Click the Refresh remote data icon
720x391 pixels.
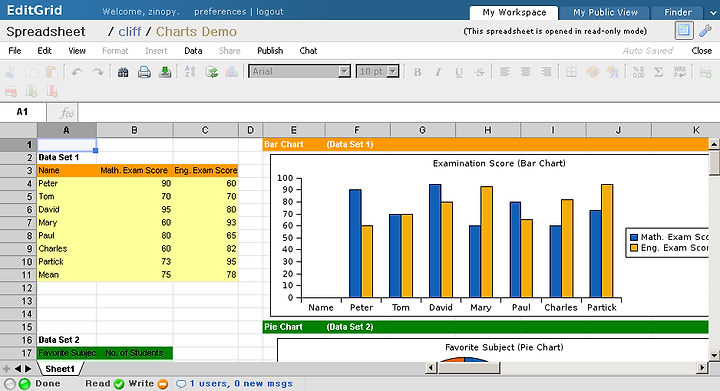coord(211,72)
